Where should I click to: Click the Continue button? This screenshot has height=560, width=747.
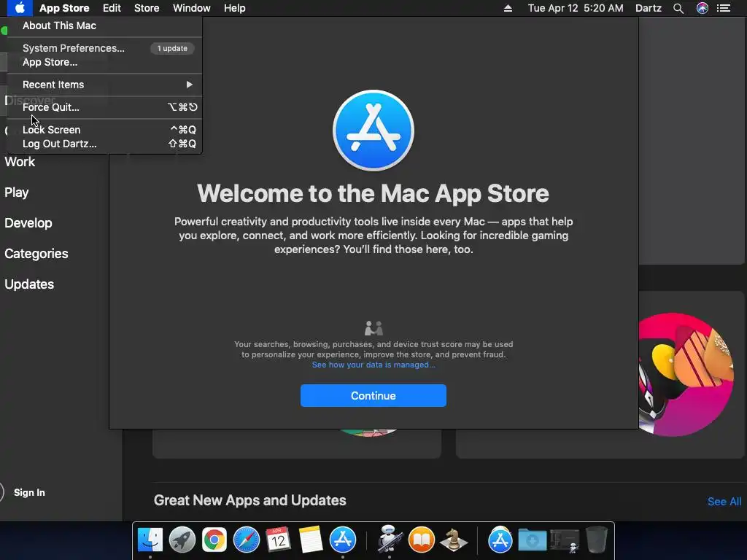point(373,396)
